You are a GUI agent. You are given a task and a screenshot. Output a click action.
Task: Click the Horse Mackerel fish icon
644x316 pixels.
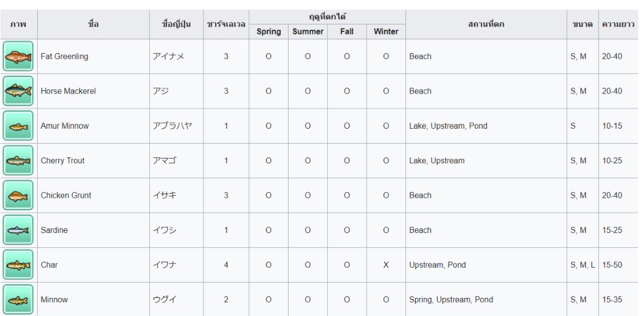point(19,91)
